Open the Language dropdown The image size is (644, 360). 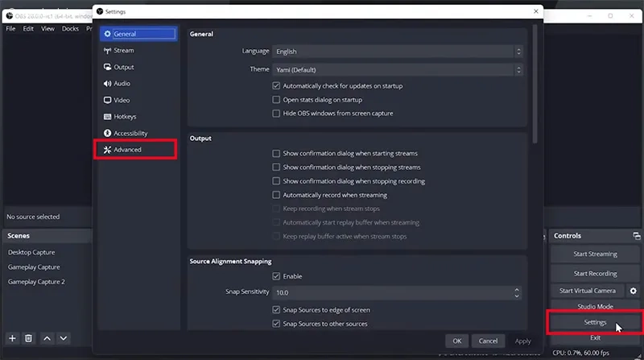pos(398,52)
